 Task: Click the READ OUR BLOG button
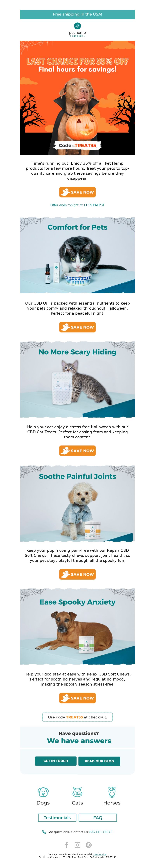click(x=99, y=761)
